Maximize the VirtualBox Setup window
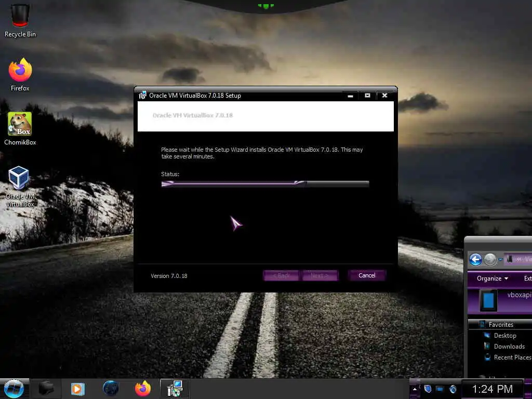Image resolution: width=532 pixels, height=399 pixels. coord(367,96)
